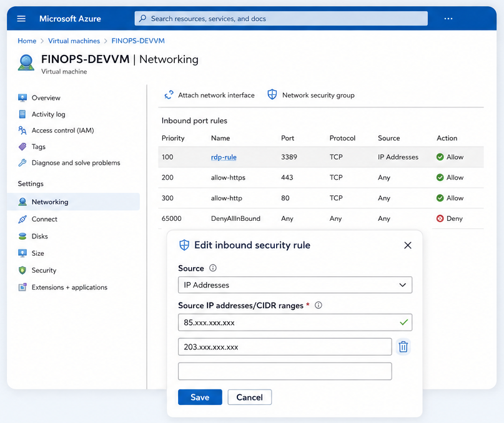Click the info icon next to Source
The height and width of the screenshot is (423, 504).
coord(213,268)
